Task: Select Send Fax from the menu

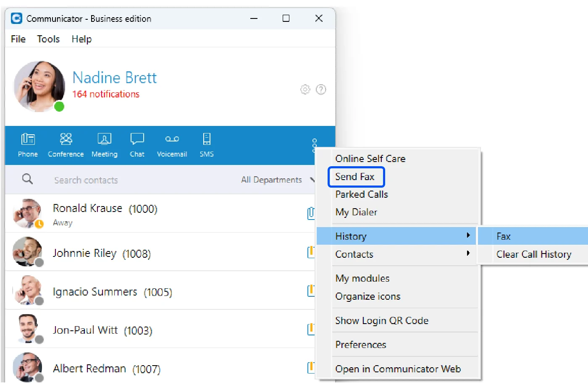Action: (x=356, y=177)
